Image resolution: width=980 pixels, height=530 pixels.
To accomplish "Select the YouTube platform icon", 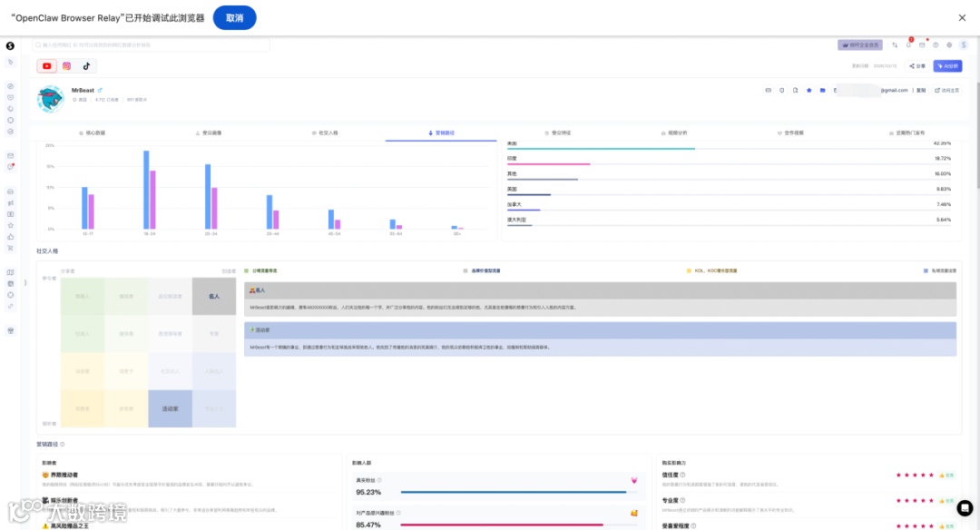I will (x=47, y=65).
